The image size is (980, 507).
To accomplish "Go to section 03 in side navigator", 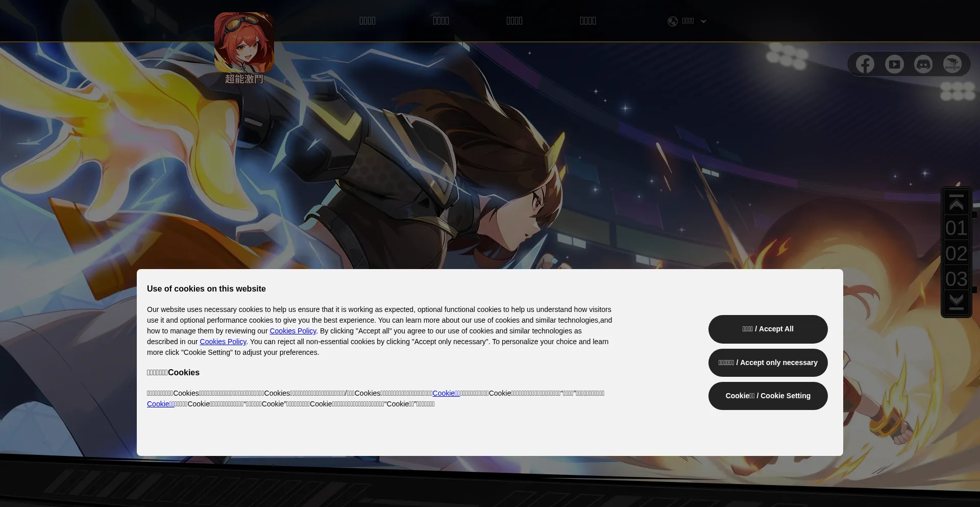I will point(957,279).
